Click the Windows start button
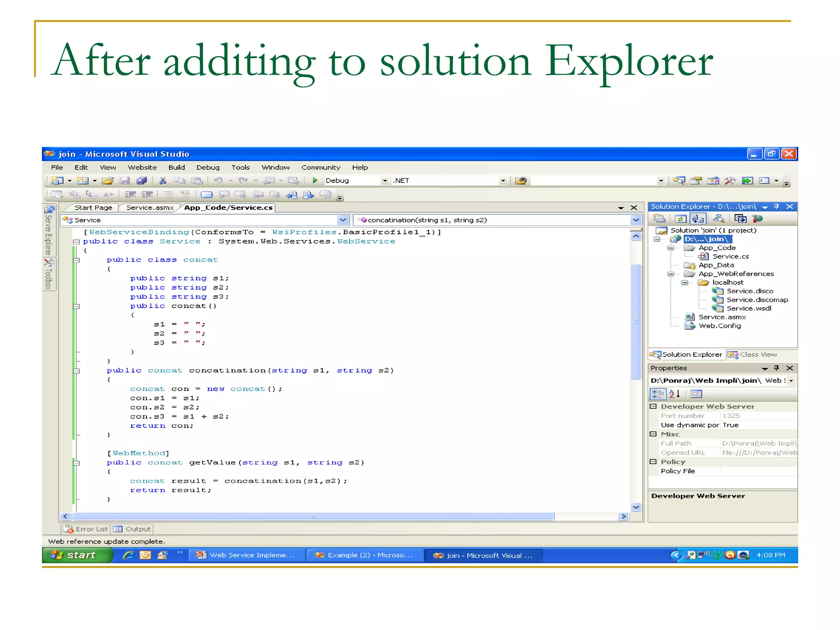 (77, 555)
